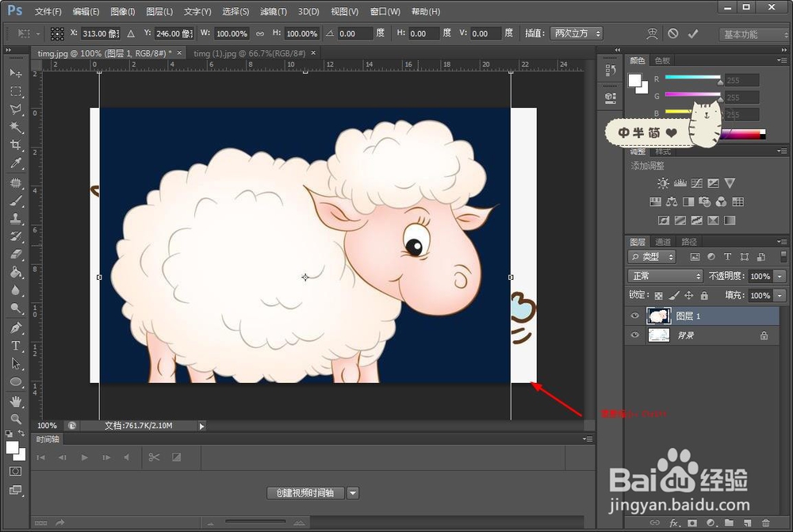This screenshot has width=793, height=532.
Task: Select the Brush tool
Action: pos(16,201)
